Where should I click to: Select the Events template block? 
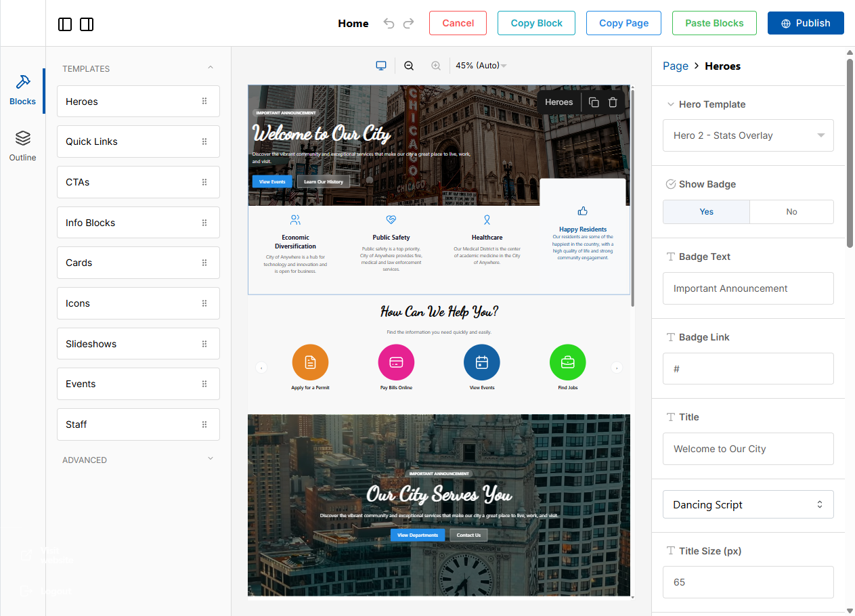pyautogui.click(x=138, y=384)
